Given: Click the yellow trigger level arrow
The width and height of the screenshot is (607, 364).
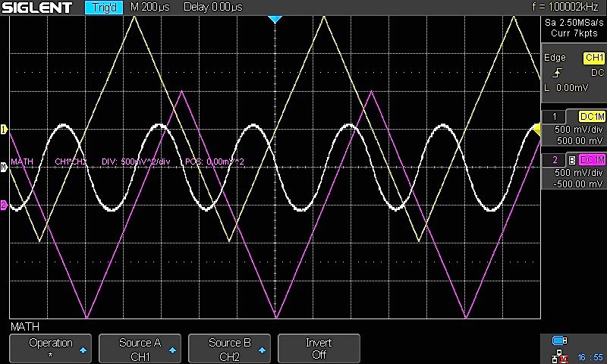Looking at the screenshot, I should coord(536,130).
